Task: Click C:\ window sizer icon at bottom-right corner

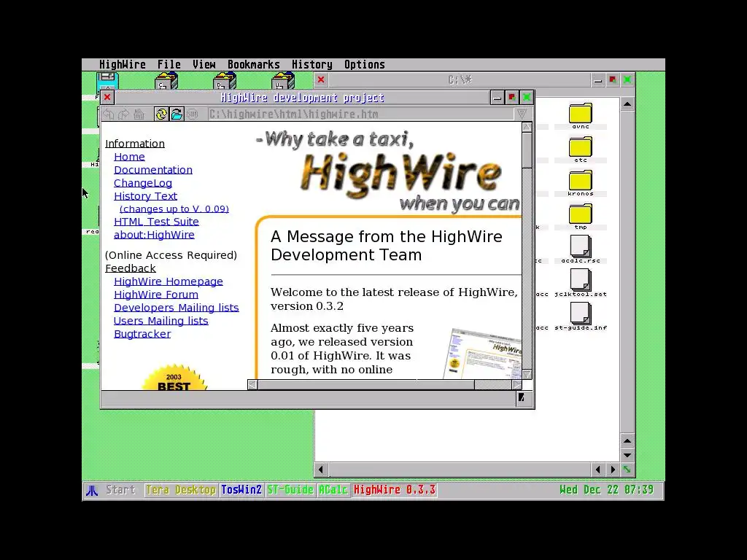Action: [x=627, y=470]
